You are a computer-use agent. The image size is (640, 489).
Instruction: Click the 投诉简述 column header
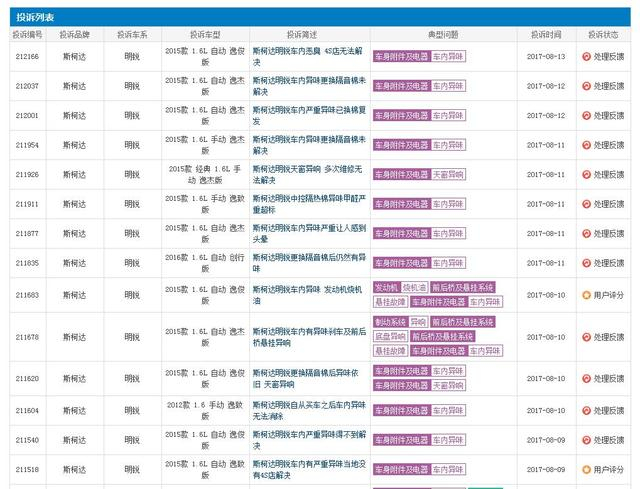pos(302,35)
